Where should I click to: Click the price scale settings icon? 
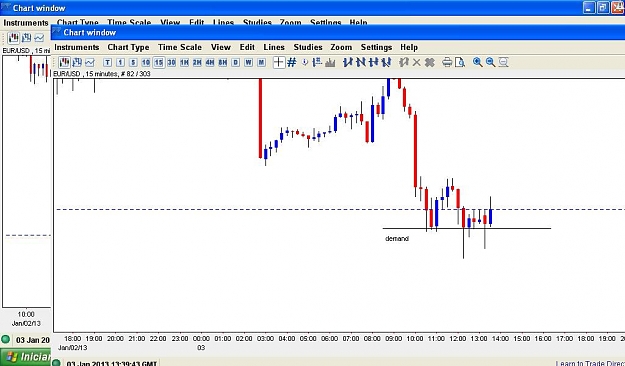click(x=317, y=62)
